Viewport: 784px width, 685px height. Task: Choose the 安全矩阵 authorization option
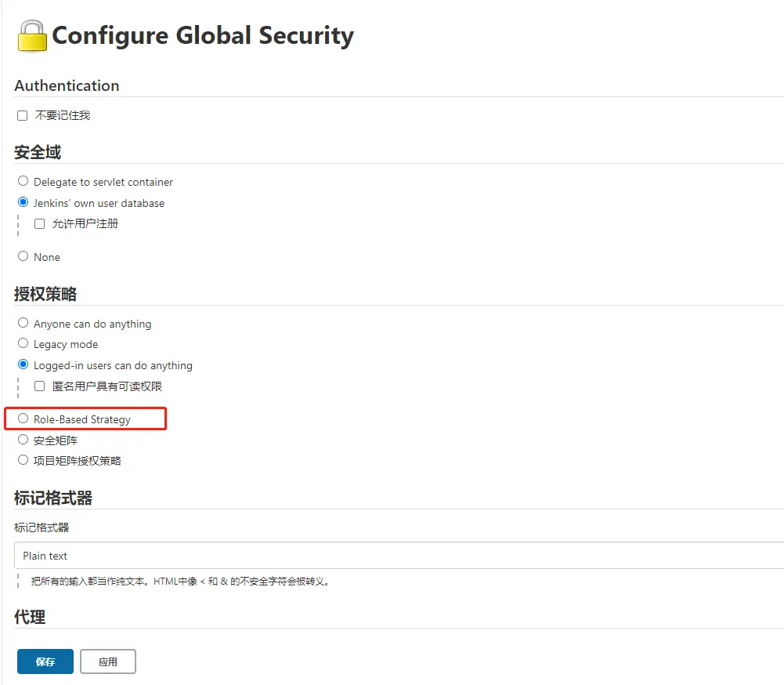pos(23,440)
